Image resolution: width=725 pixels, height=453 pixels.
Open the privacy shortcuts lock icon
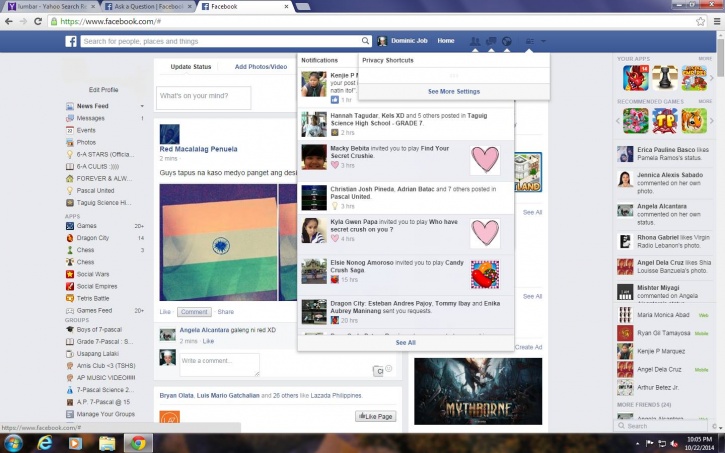530,41
